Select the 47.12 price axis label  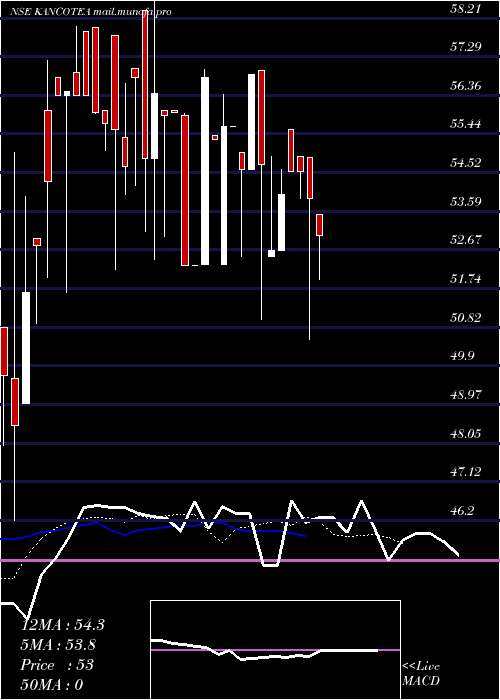(466, 471)
